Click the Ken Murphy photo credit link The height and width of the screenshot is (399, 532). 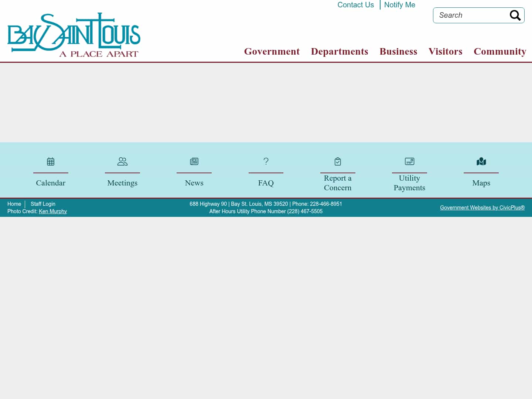coord(53,211)
